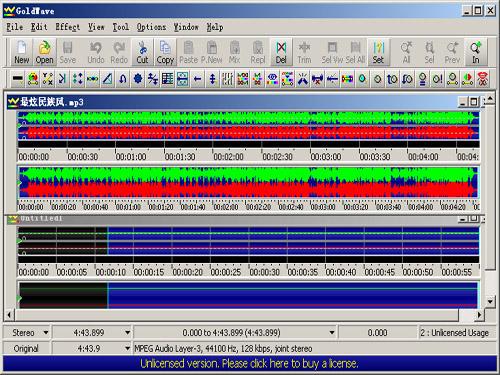Open the Echo effect icon
This screenshot has width=500, height=375.
tap(63, 79)
